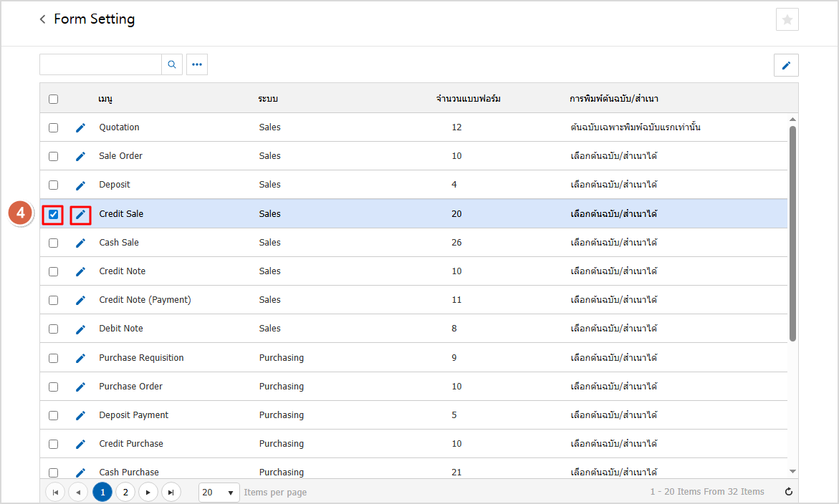Sort by the เมนู column header
The height and width of the screenshot is (504, 839).
coord(105,99)
